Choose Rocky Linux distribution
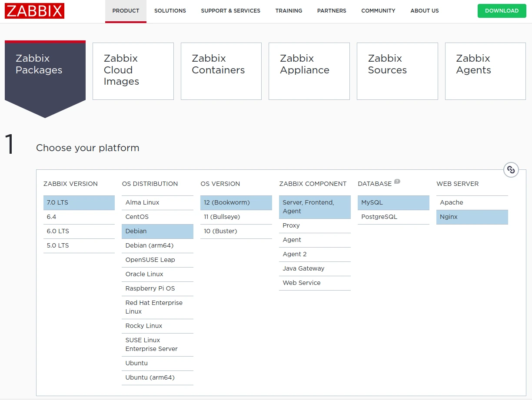The image size is (532, 400). pyautogui.click(x=158, y=326)
